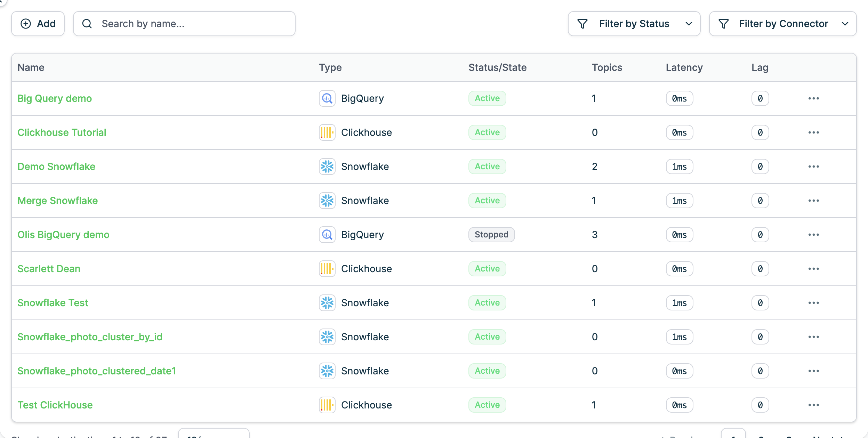Open the Scarlett Dean destination

(x=49, y=269)
